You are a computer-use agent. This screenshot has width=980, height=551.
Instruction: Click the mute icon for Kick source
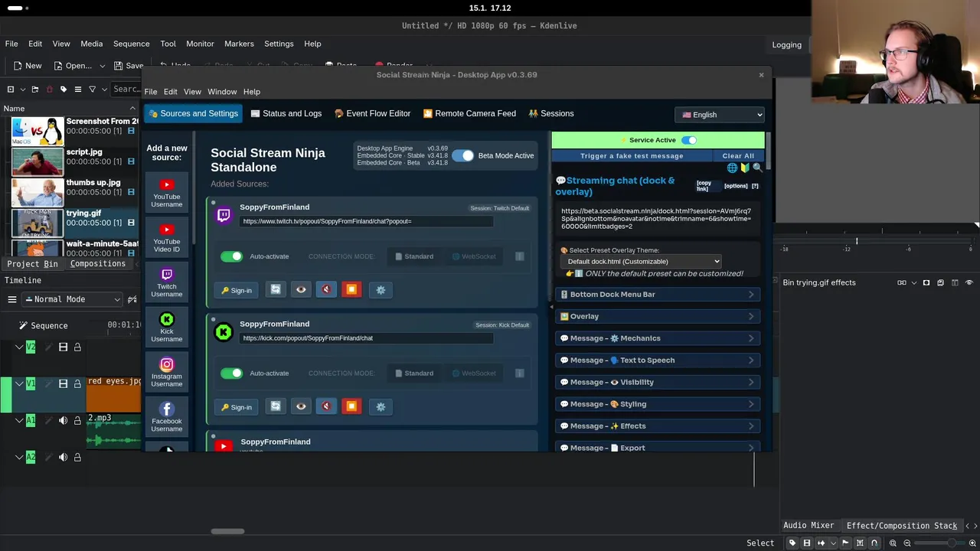tap(326, 406)
